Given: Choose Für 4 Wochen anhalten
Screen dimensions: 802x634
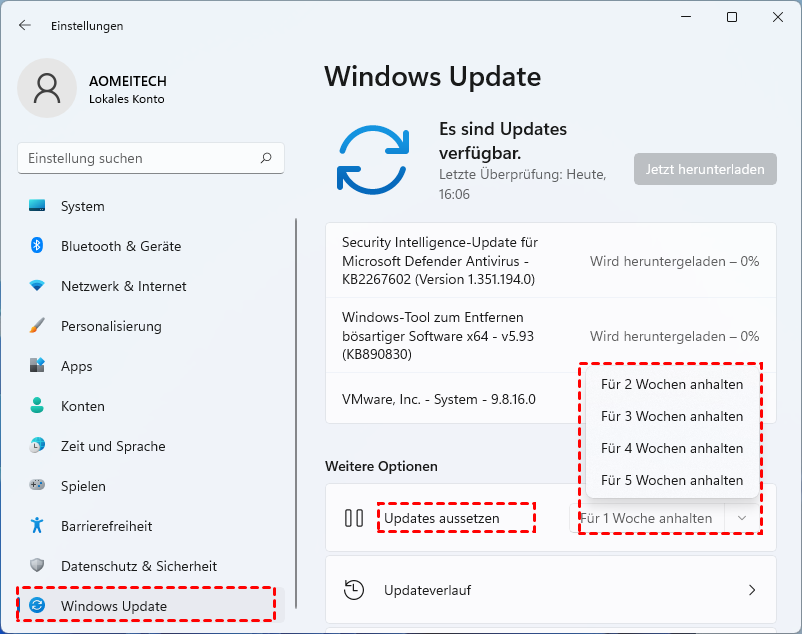Looking at the screenshot, I should tap(672, 448).
